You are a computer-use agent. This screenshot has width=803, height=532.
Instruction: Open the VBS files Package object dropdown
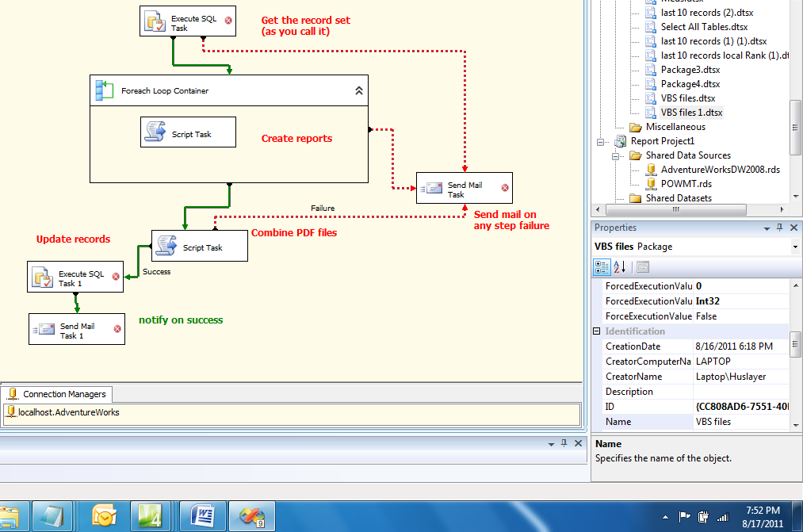tap(795, 246)
